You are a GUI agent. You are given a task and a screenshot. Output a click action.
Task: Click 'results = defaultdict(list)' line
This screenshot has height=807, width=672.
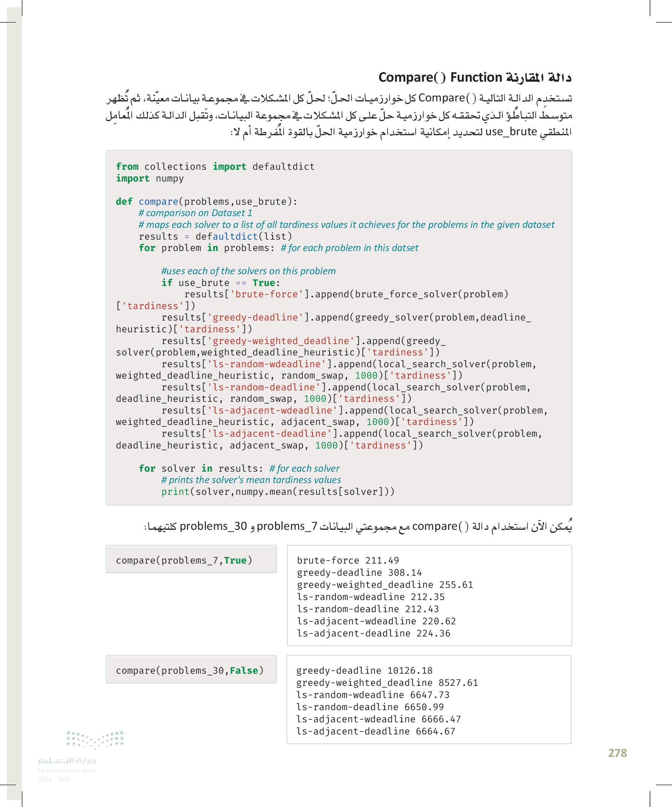pos(215,236)
